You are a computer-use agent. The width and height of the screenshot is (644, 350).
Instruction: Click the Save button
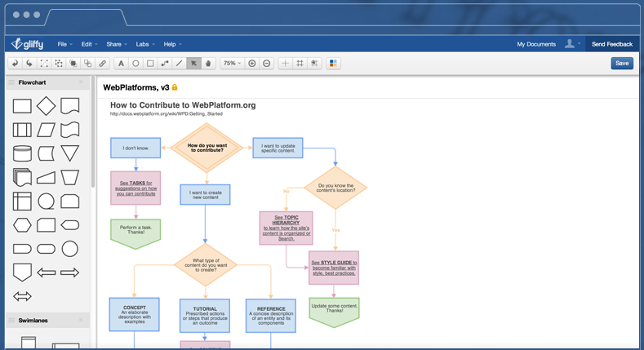[622, 63]
